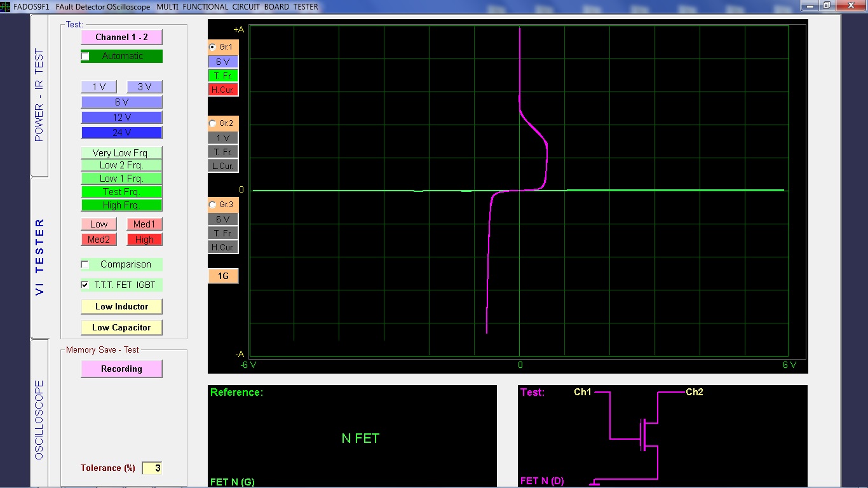Set frequency to Very Low Frq.
Viewport: 868px width, 488px height.
point(121,153)
